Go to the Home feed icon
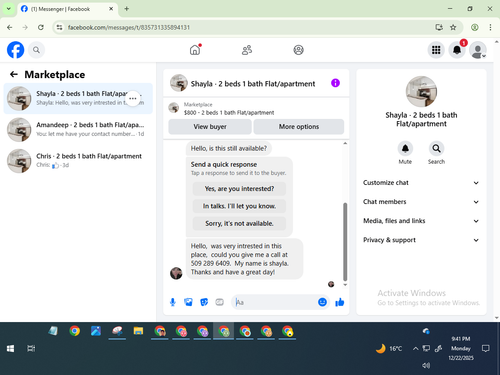 click(x=195, y=50)
